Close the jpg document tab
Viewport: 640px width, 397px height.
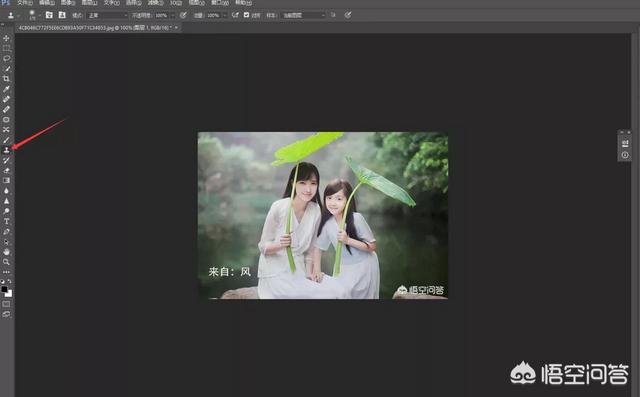[176, 28]
